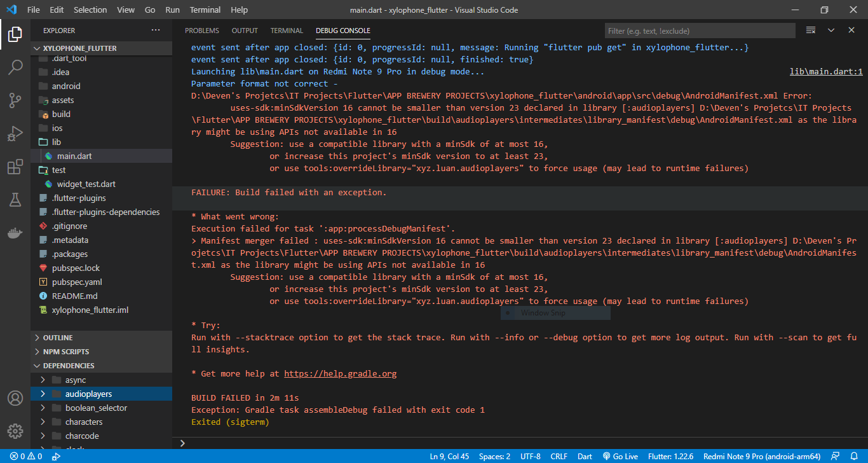Image resolution: width=868 pixels, height=463 pixels.
Task: Open the Testing flask view
Action: [15, 200]
